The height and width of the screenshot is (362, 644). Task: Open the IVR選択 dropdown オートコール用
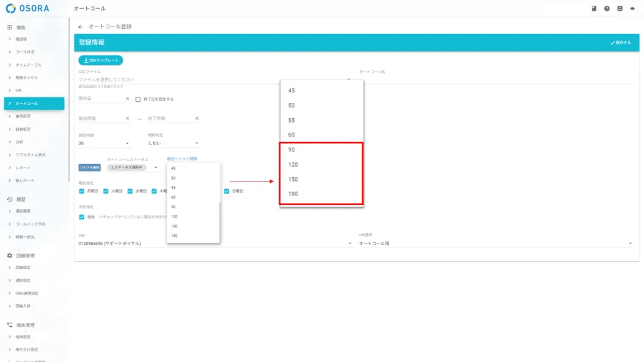496,243
